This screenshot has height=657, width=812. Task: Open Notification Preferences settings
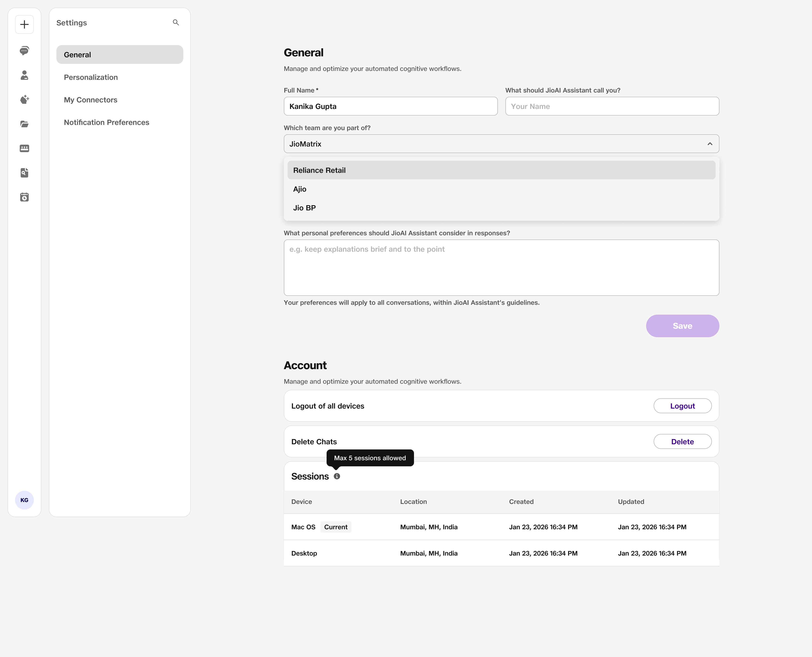click(x=120, y=122)
